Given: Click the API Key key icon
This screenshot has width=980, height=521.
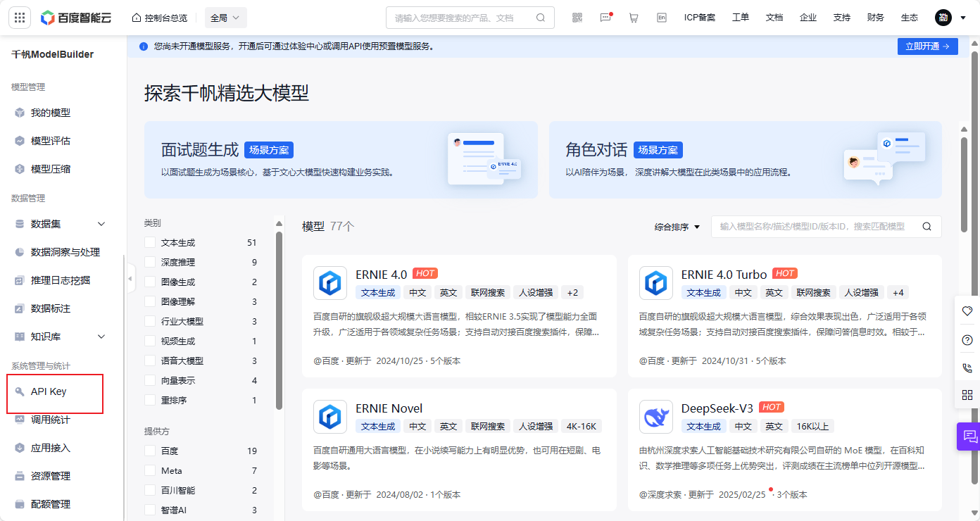Looking at the screenshot, I should point(20,391).
